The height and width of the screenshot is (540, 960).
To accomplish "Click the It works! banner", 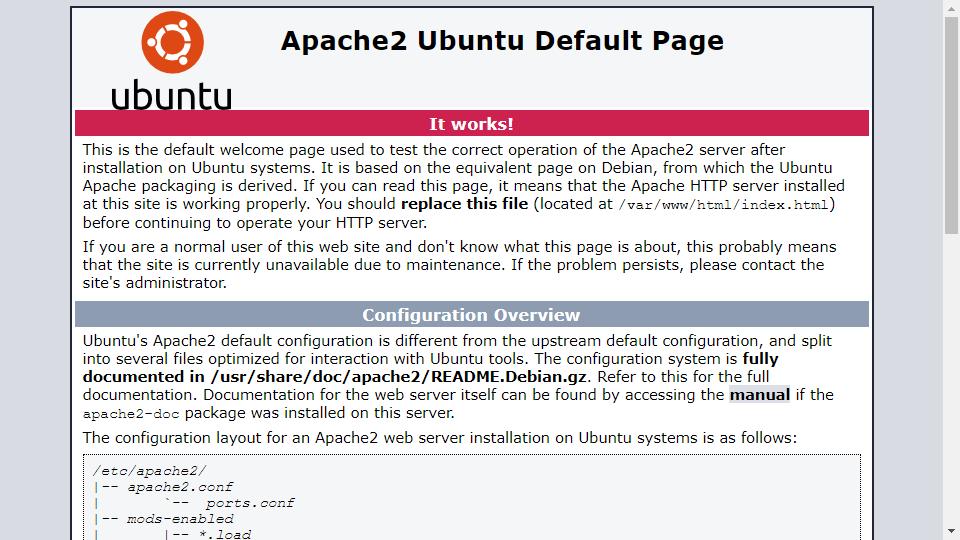I will (x=471, y=124).
